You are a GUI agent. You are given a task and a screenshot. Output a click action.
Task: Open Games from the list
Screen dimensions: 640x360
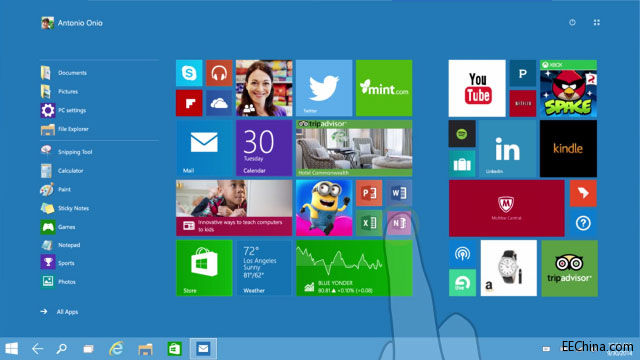tap(58, 227)
